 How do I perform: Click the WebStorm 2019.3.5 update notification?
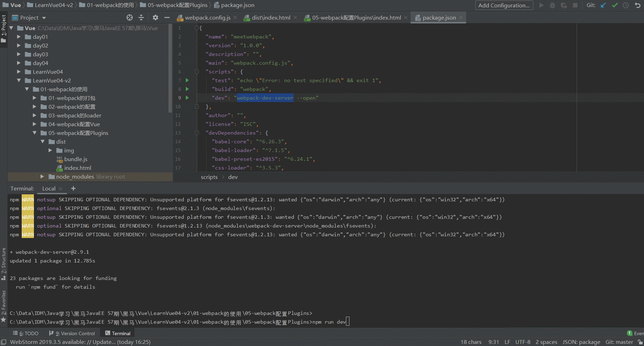pos(80,342)
